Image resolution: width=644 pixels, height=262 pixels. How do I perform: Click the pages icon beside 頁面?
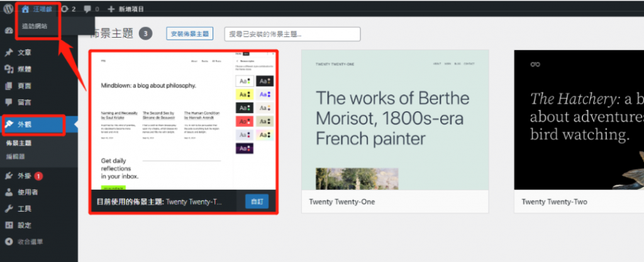pos(8,86)
